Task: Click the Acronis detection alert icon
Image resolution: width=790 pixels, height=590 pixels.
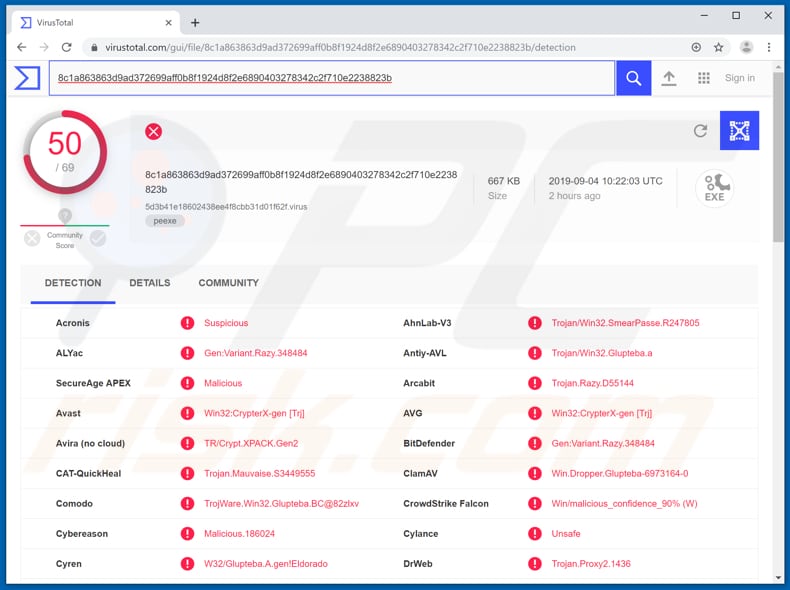Action: click(187, 323)
